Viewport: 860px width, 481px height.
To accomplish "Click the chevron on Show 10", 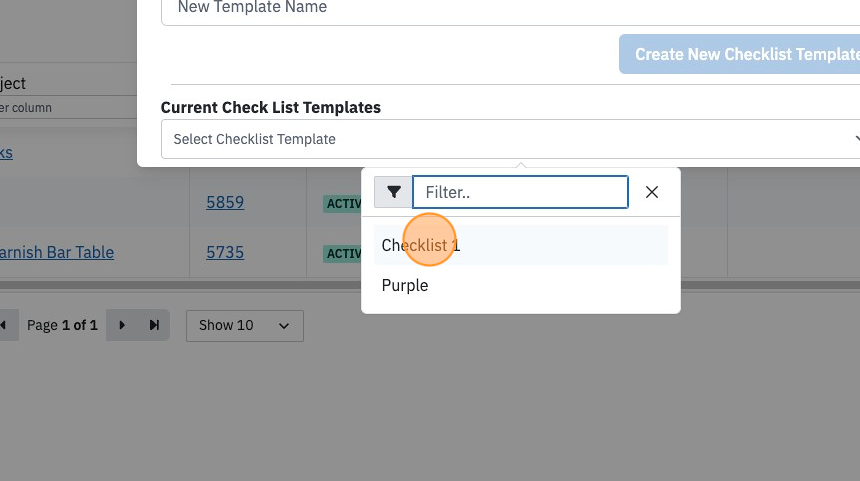I will point(284,326).
